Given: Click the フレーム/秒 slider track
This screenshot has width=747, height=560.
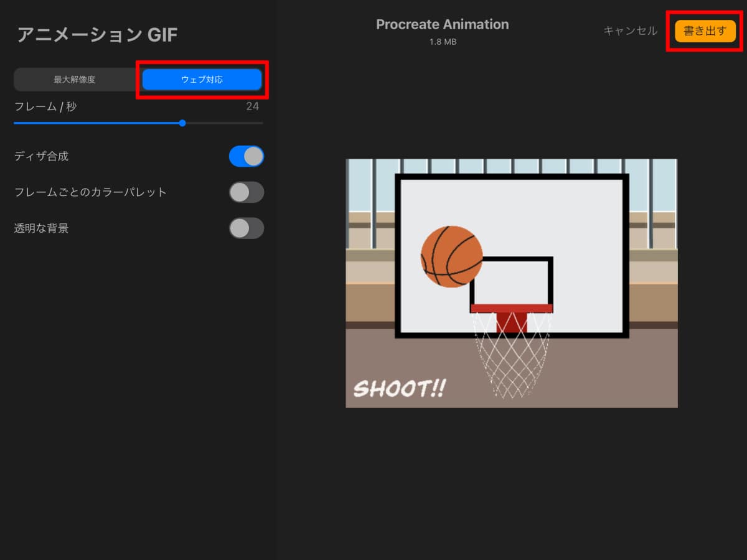Looking at the screenshot, I should coord(138,123).
